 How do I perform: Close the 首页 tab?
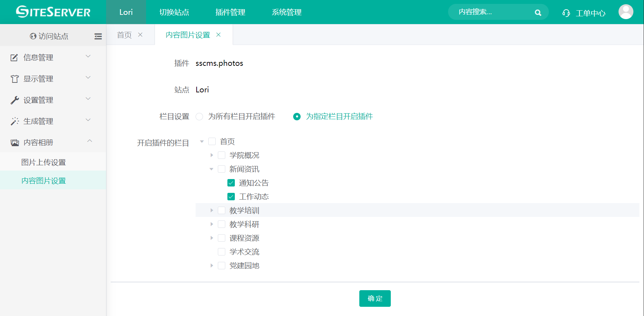pos(140,35)
